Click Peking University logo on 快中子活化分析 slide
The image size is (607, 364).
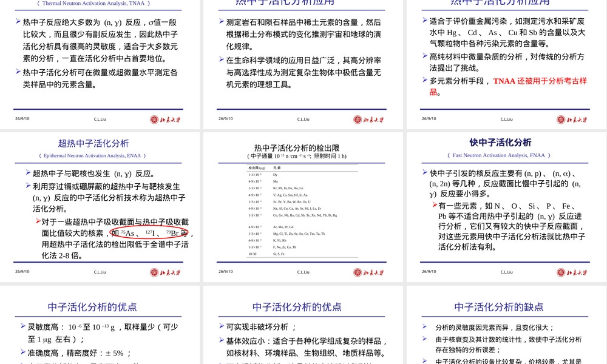tap(572, 272)
